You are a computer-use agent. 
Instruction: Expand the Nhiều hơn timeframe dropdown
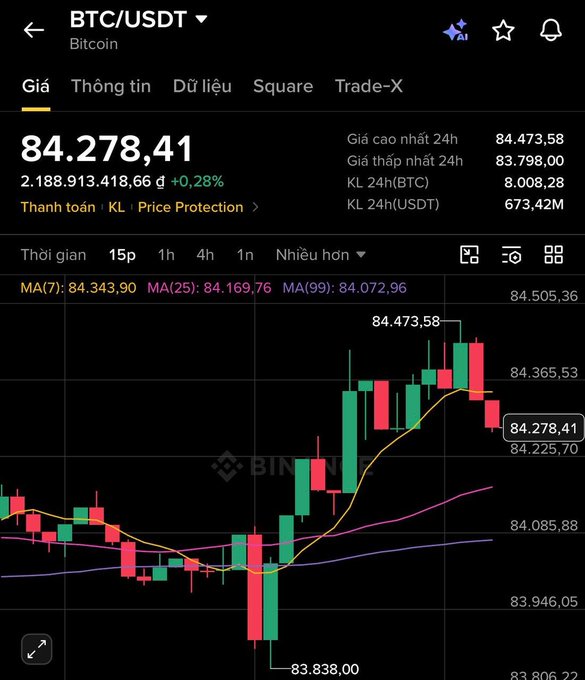tap(320, 255)
